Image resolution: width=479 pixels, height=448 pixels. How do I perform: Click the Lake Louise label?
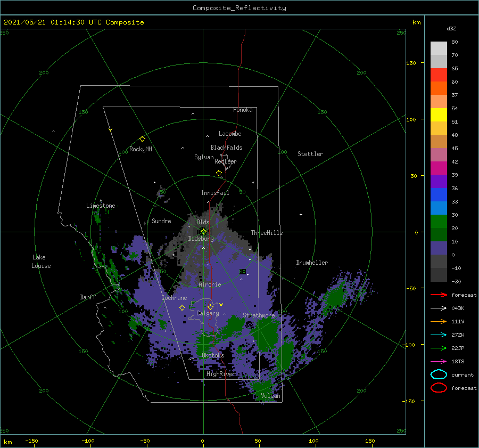(x=41, y=262)
